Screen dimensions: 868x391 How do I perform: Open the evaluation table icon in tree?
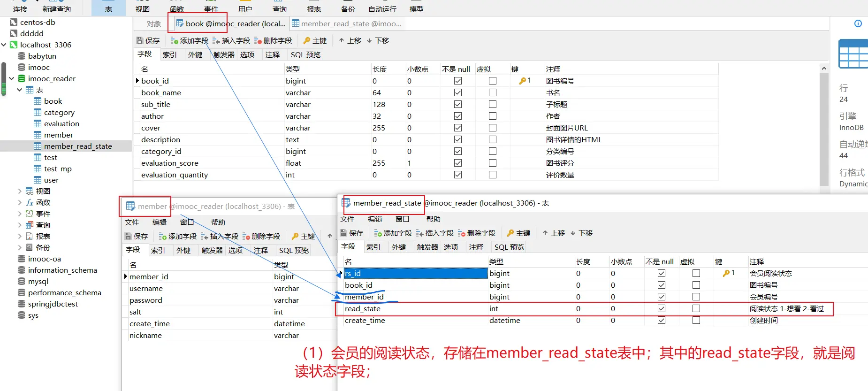(38, 123)
